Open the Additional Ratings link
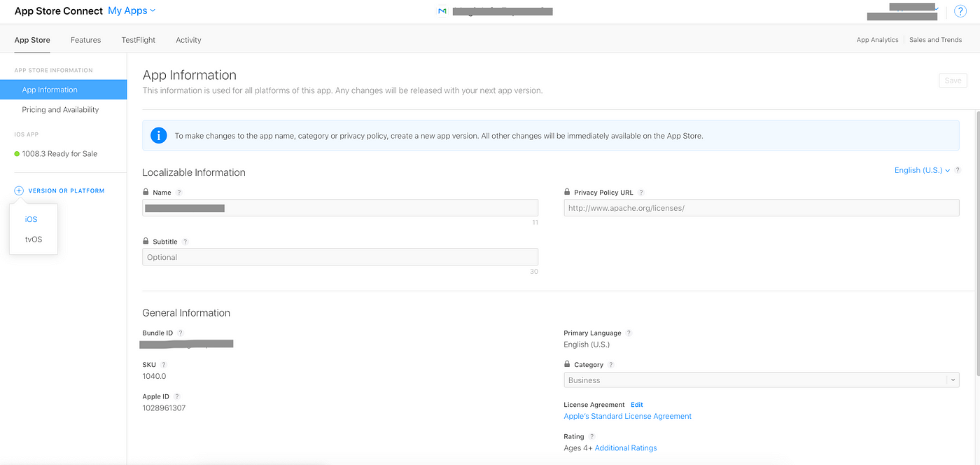 pyautogui.click(x=626, y=448)
